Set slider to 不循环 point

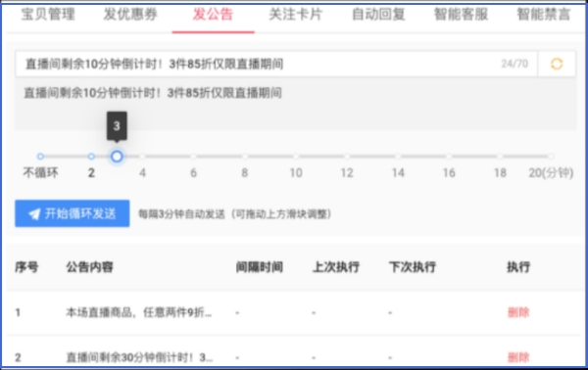(40, 157)
